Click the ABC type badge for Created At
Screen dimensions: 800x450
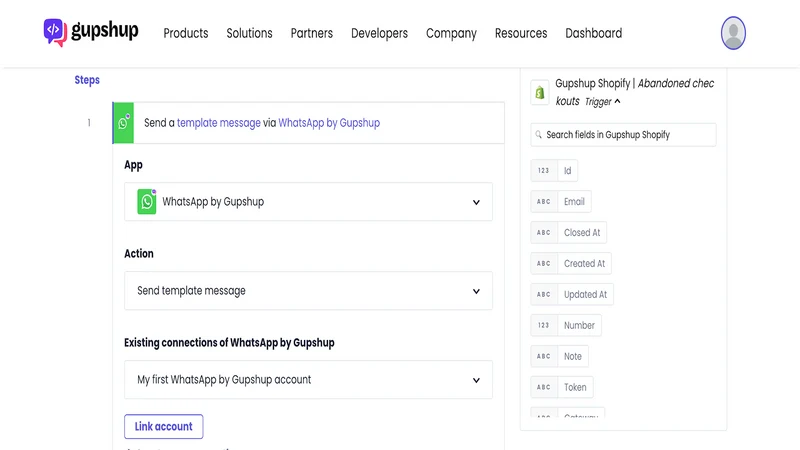click(x=543, y=263)
